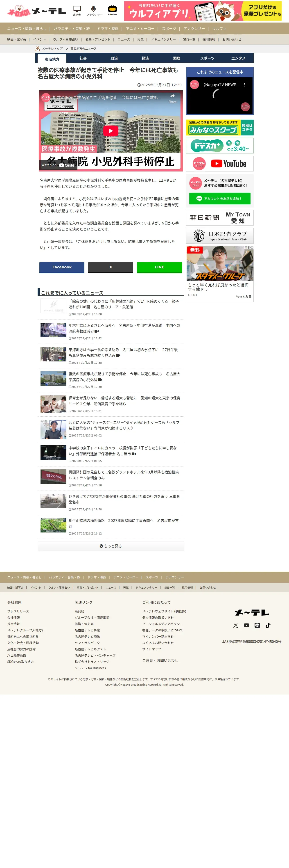
Task: Open ティースジュエリー news article
Action: (x=124, y=425)
